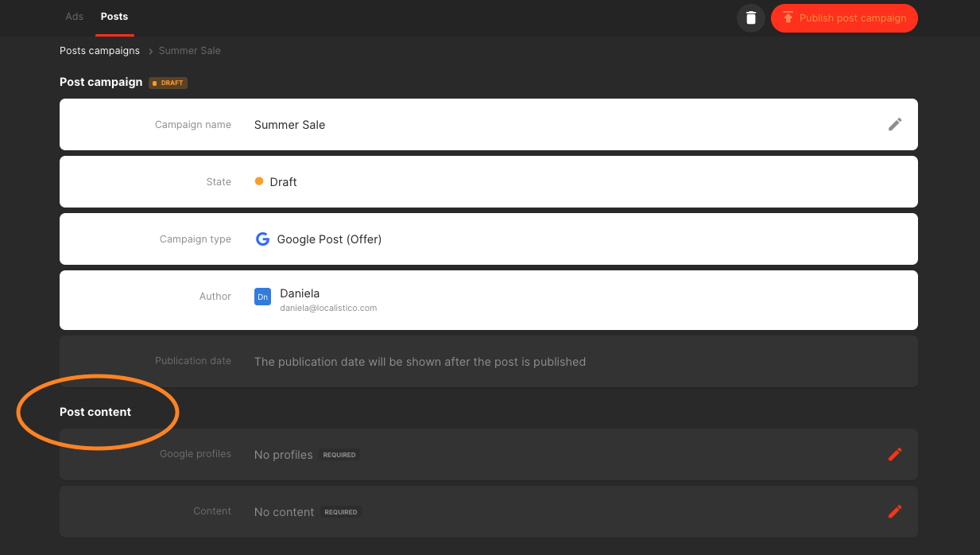Click the Google Post (Offer) campaign type
This screenshot has width=980, height=555.
coord(329,239)
